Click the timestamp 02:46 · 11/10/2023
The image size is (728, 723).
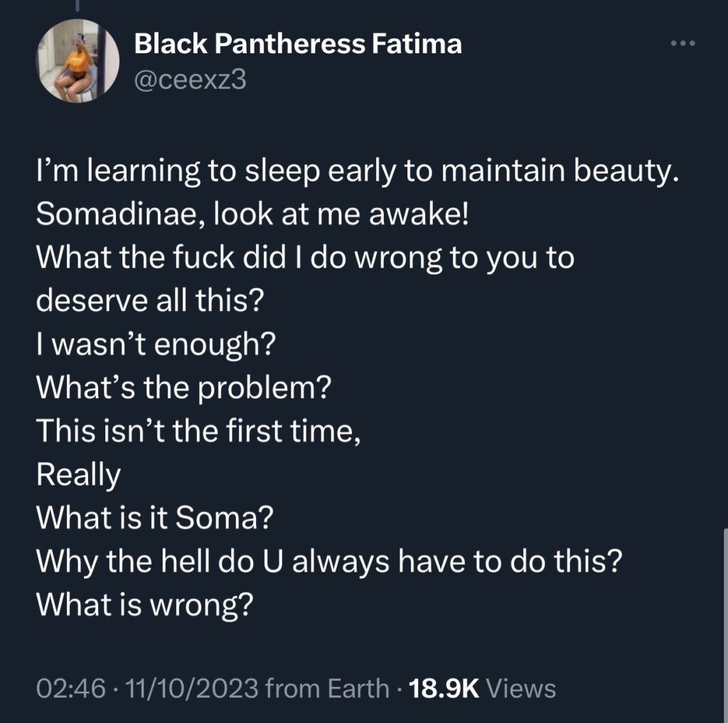coord(128,688)
